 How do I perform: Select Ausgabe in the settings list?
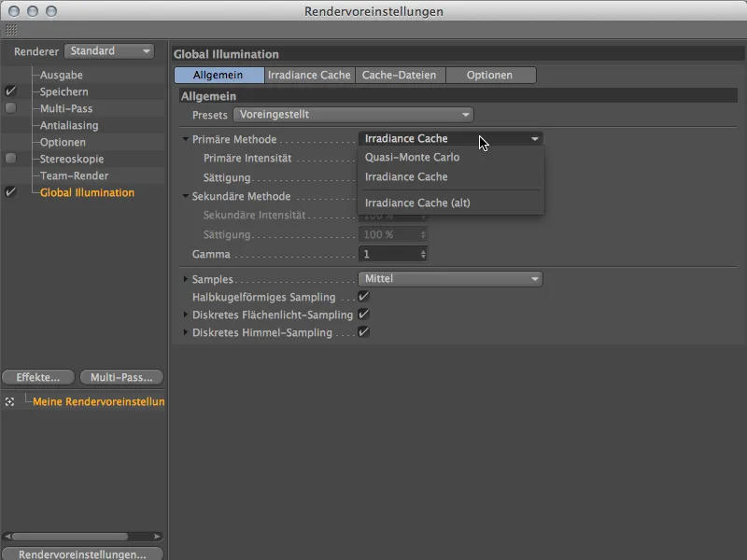[x=61, y=75]
